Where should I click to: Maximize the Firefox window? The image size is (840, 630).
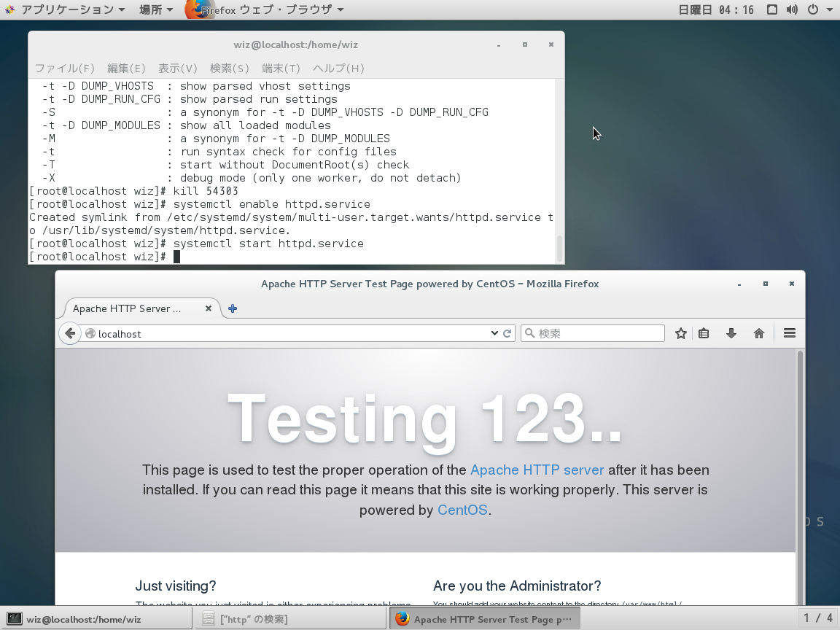766,284
